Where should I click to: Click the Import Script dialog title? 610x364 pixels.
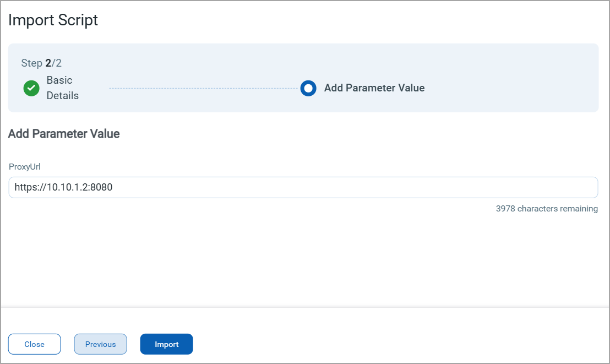pos(53,20)
